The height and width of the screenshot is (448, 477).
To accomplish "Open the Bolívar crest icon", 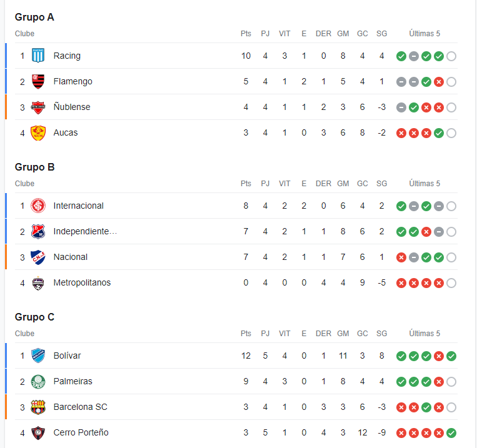I will coord(38,356).
